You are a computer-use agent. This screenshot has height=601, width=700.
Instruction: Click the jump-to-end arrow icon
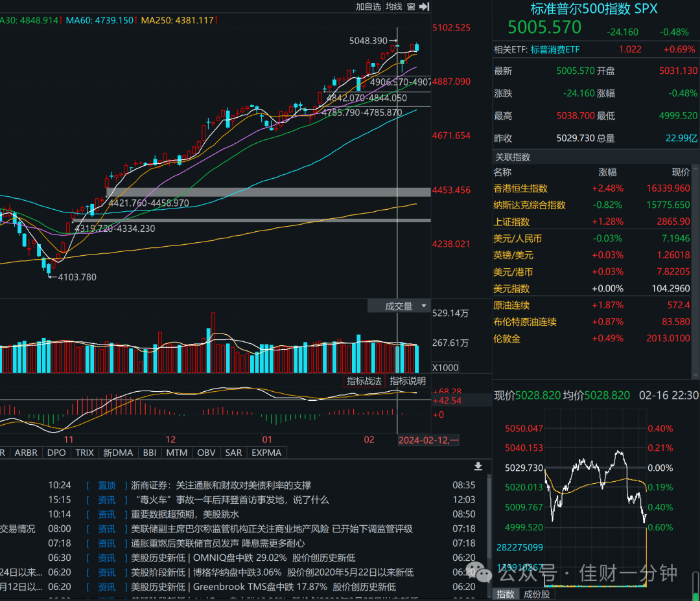point(424,6)
